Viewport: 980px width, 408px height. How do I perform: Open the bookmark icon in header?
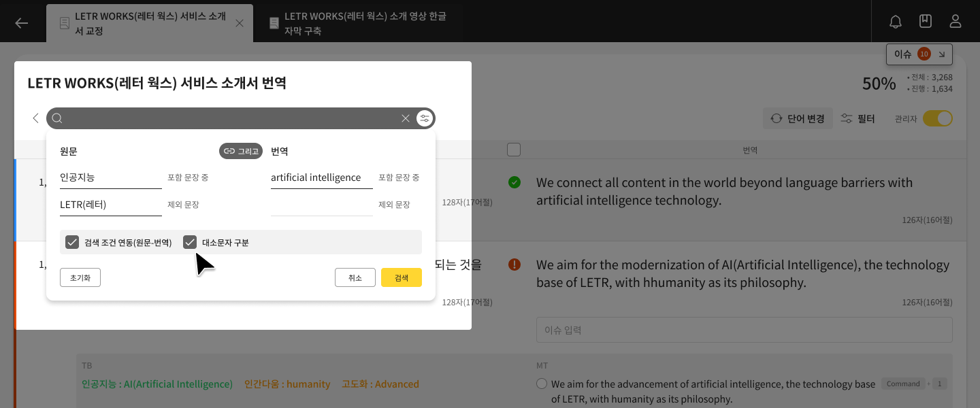click(926, 22)
